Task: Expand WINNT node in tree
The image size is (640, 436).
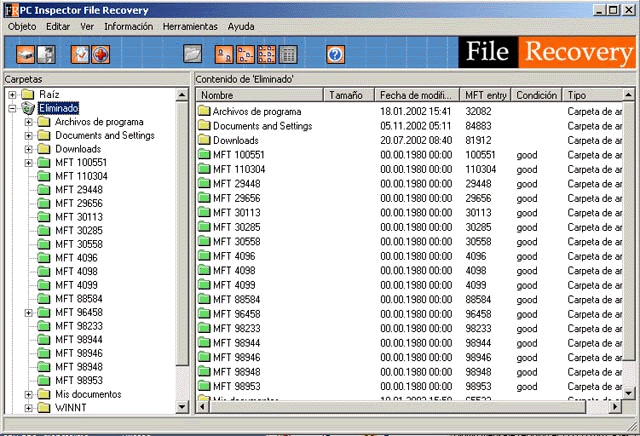Action: coord(29,408)
